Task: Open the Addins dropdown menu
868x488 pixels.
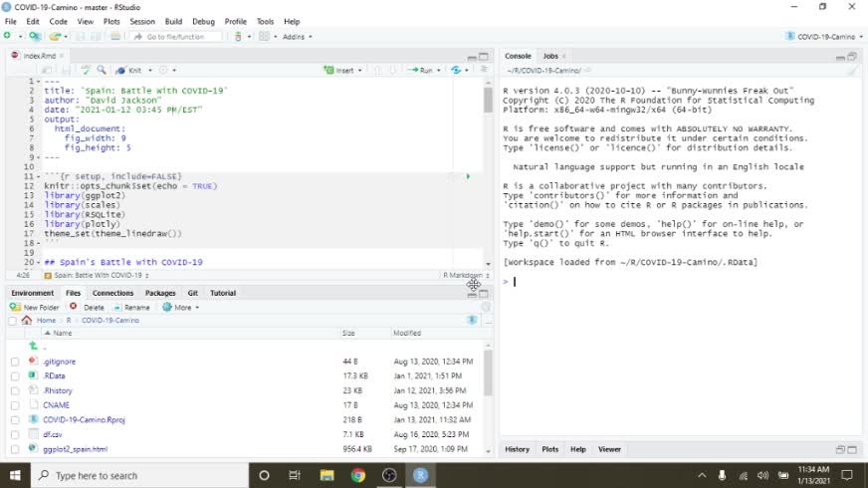Action: coord(297,37)
